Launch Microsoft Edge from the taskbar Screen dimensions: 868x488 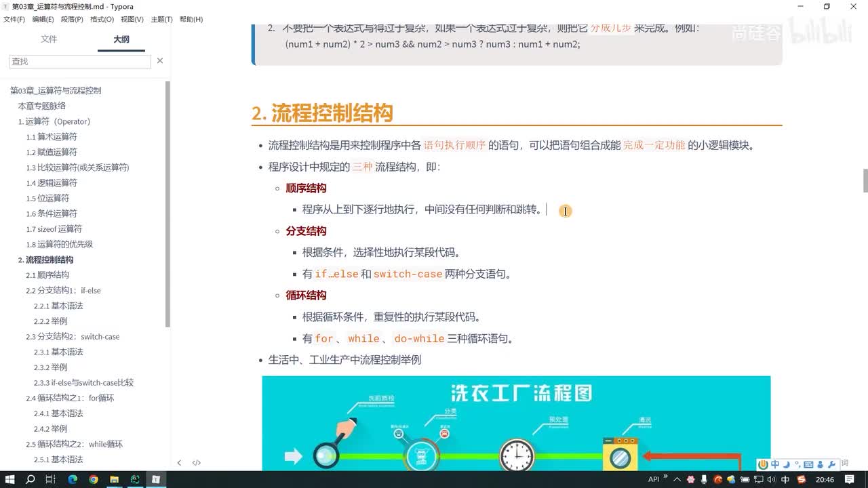click(x=73, y=479)
